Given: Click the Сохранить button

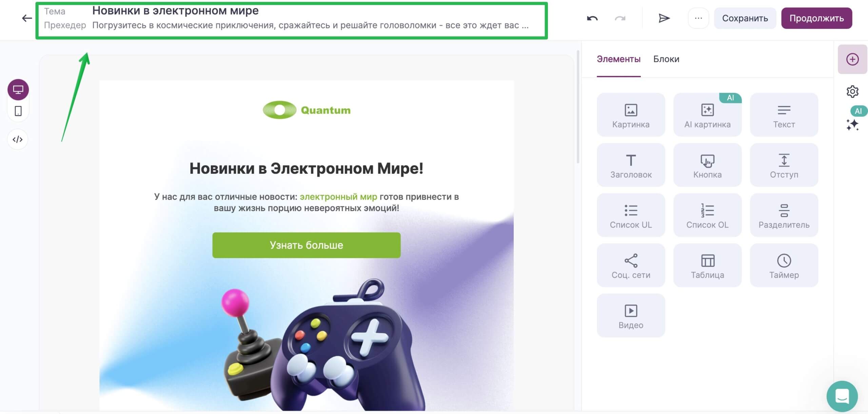Looking at the screenshot, I should pyautogui.click(x=745, y=18).
